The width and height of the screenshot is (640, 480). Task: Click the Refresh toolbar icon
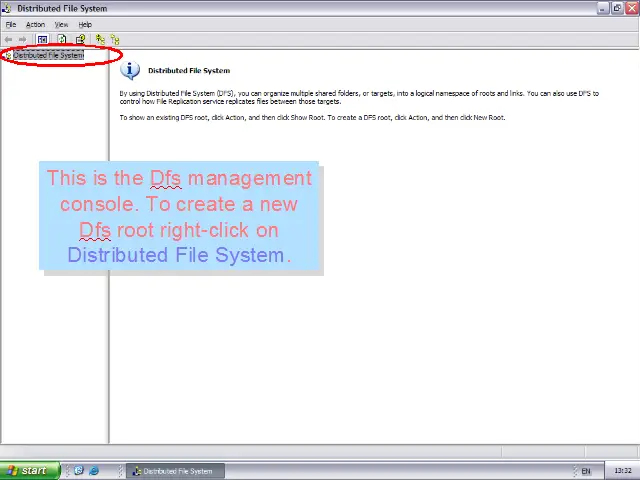(x=62, y=39)
